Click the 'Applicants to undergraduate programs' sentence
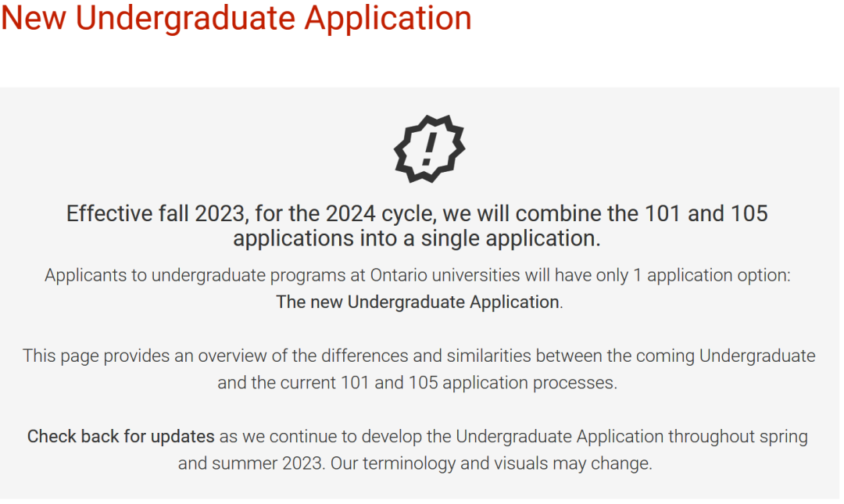 (x=417, y=275)
